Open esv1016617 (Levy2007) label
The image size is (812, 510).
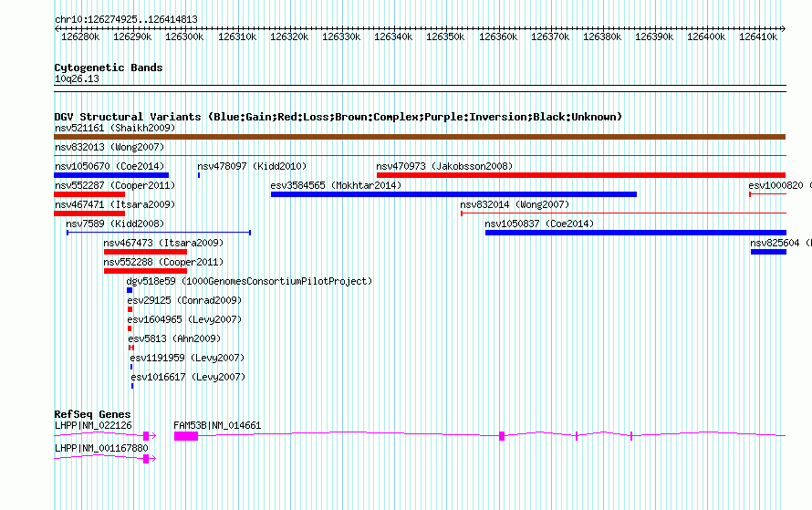pyautogui.click(x=188, y=377)
